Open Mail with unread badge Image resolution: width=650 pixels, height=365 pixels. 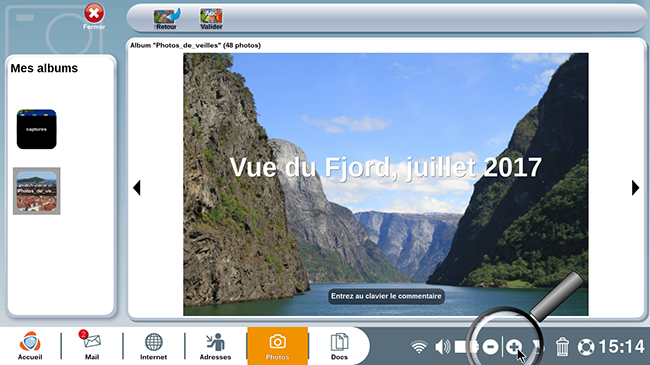click(x=92, y=345)
